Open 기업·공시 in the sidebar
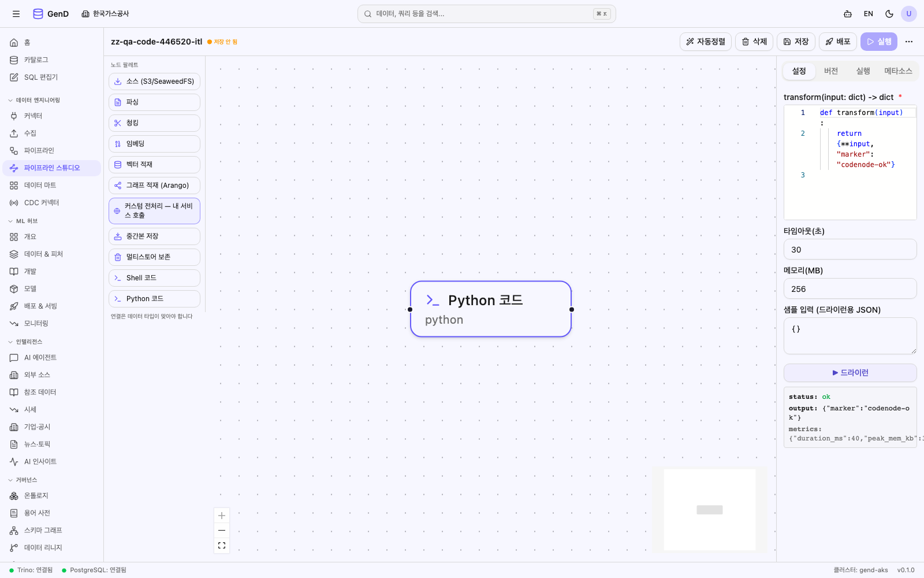This screenshot has width=924, height=578. click(52, 427)
